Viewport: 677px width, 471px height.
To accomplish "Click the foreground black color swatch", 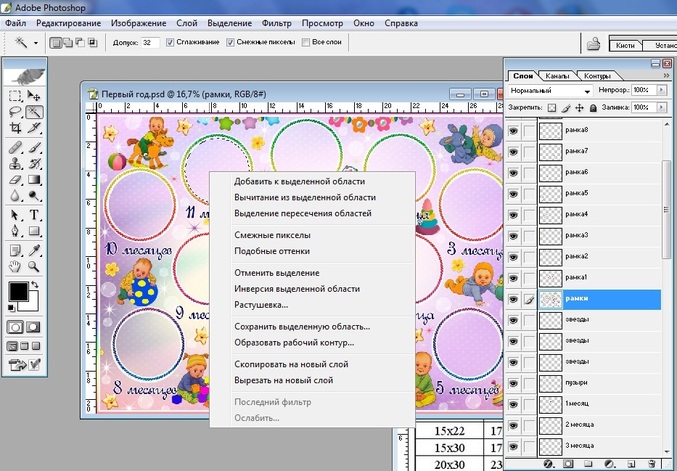I will pos(18,292).
